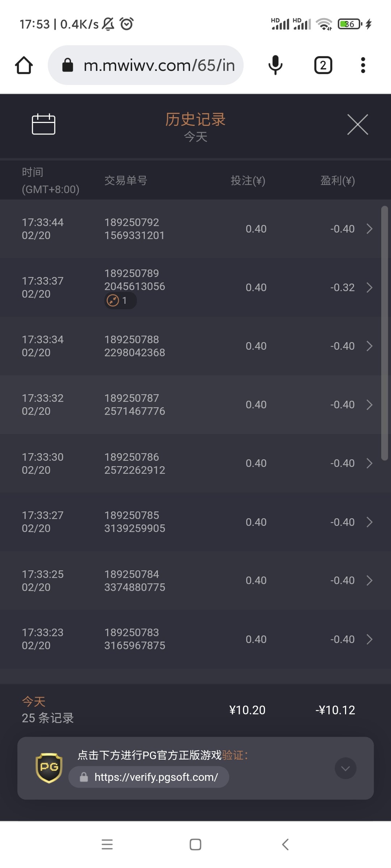Click the free-spin badge on 17:33:37 record
The image size is (391, 868).
click(x=120, y=301)
